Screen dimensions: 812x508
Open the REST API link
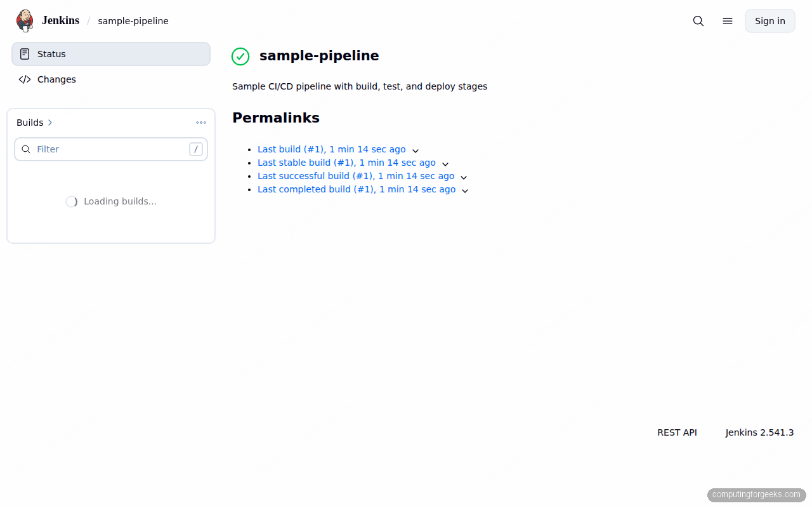pos(677,432)
